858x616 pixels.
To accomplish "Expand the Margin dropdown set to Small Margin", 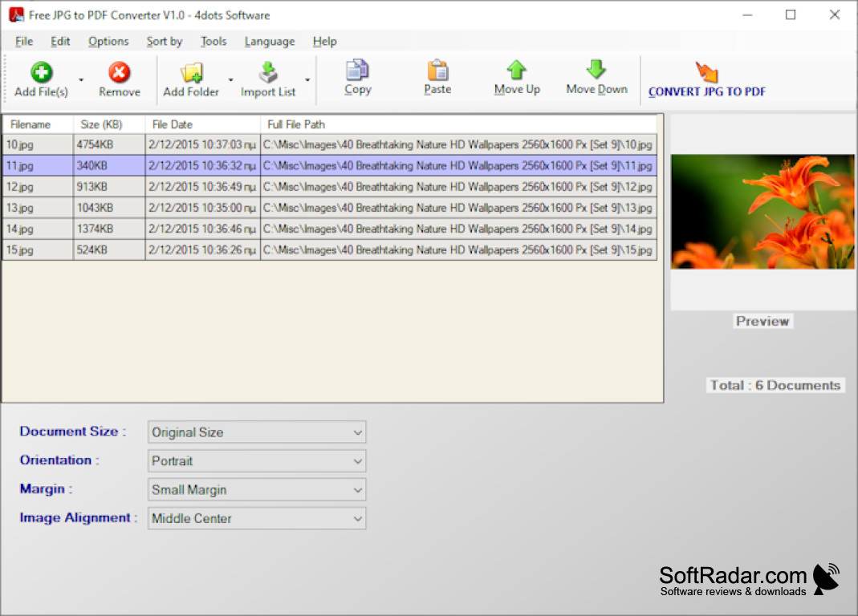I will point(256,489).
